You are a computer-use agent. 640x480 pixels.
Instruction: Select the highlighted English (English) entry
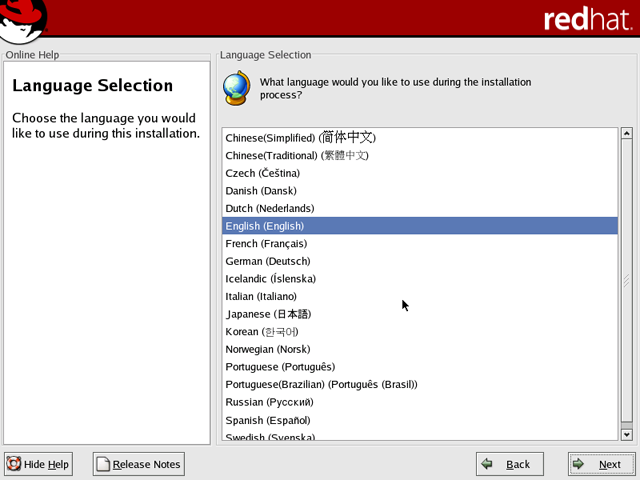(264, 226)
